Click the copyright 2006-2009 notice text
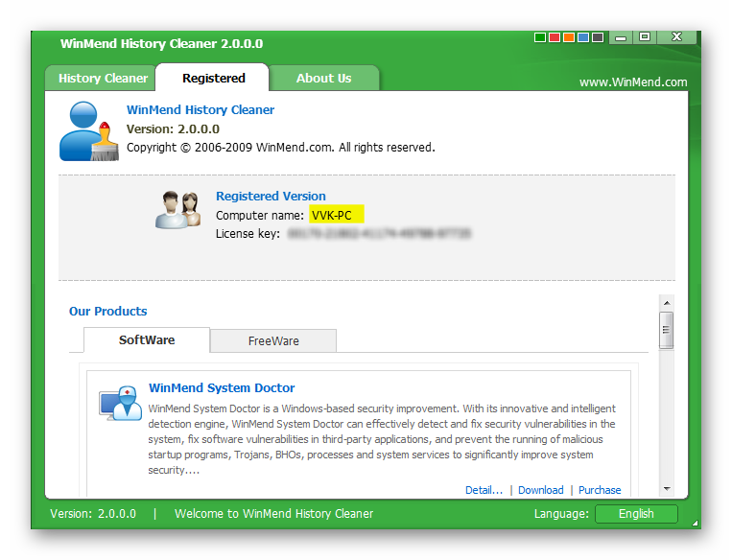This screenshot has height=560, width=732. [x=280, y=148]
